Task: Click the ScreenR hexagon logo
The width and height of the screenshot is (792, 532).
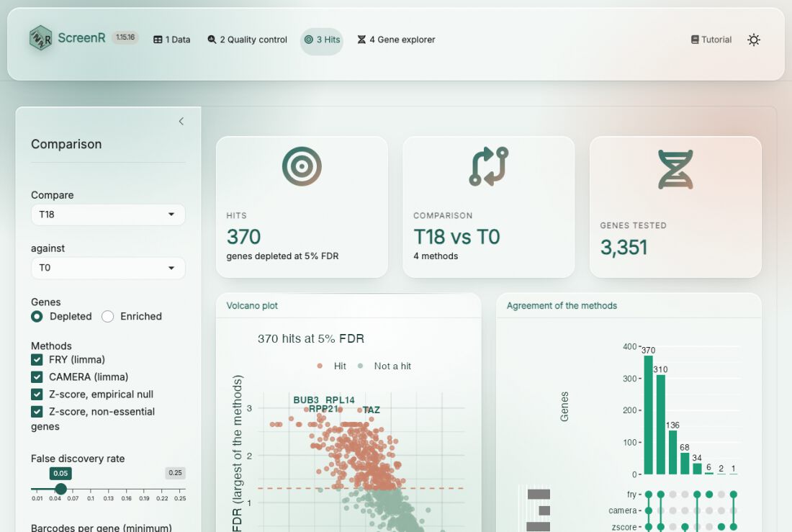Action: pyautogui.click(x=40, y=38)
